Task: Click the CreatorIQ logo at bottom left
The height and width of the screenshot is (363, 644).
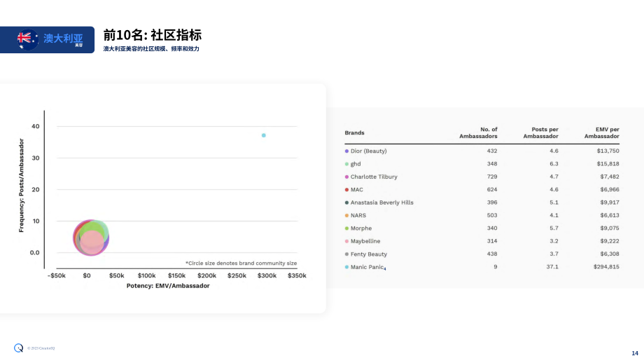Action: point(18,348)
